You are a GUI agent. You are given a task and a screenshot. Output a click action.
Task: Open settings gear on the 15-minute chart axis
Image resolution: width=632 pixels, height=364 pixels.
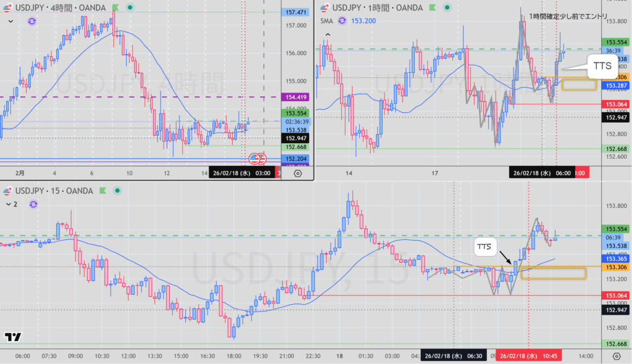616,357
